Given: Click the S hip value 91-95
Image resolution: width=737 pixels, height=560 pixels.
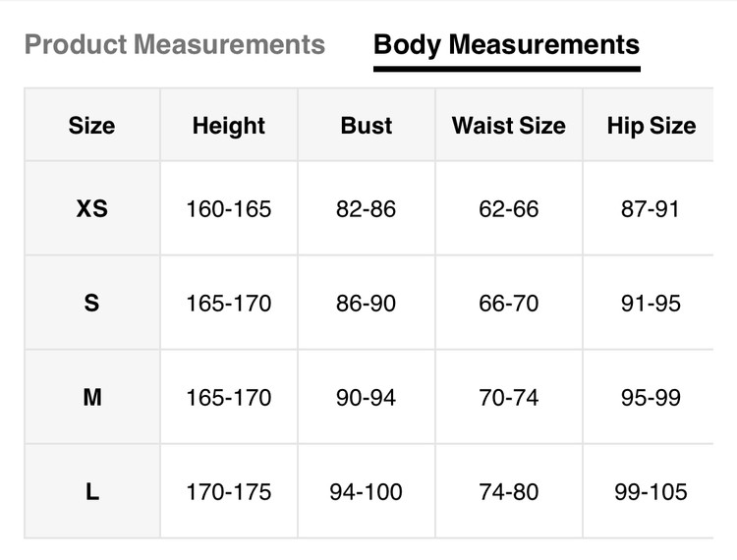Looking at the screenshot, I should click(651, 304).
